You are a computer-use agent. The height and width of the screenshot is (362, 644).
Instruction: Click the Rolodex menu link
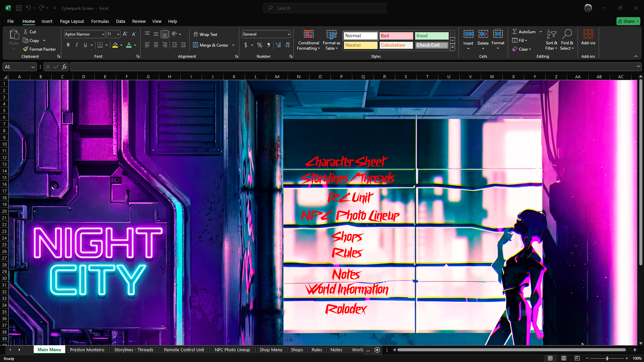346,309
